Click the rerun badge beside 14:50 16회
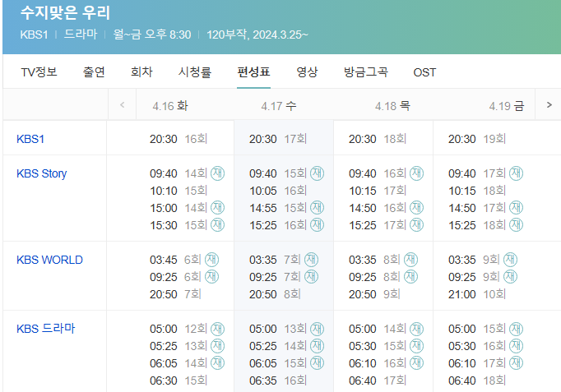Screen dimensions: 561x392 pos(416,208)
